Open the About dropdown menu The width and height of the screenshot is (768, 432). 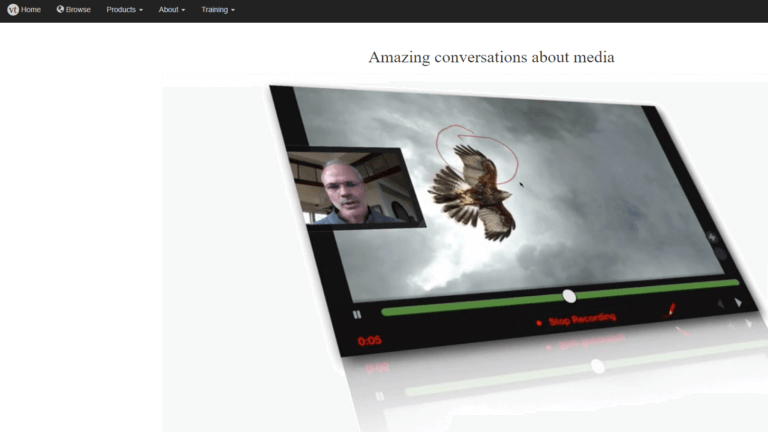[171, 10]
